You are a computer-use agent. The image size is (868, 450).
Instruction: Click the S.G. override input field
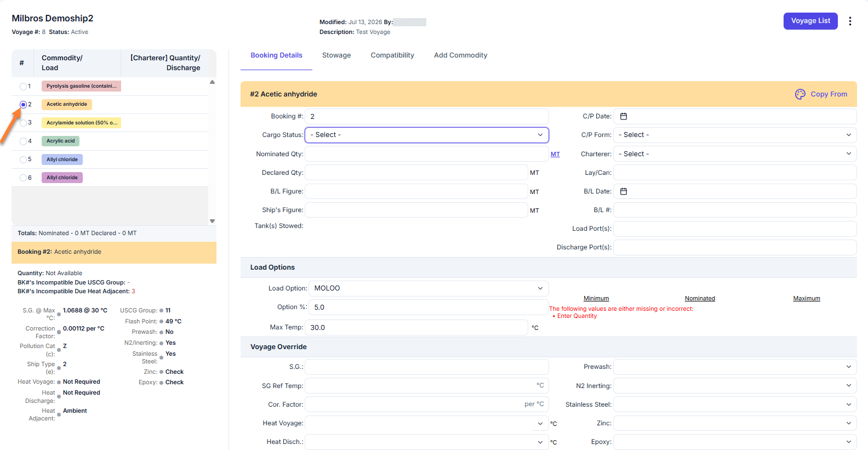(x=427, y=367)
